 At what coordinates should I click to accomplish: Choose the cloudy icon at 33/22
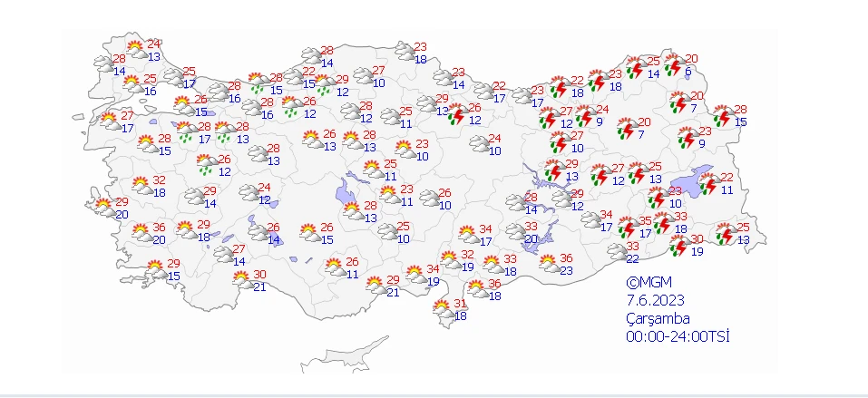tap(617, 252)
